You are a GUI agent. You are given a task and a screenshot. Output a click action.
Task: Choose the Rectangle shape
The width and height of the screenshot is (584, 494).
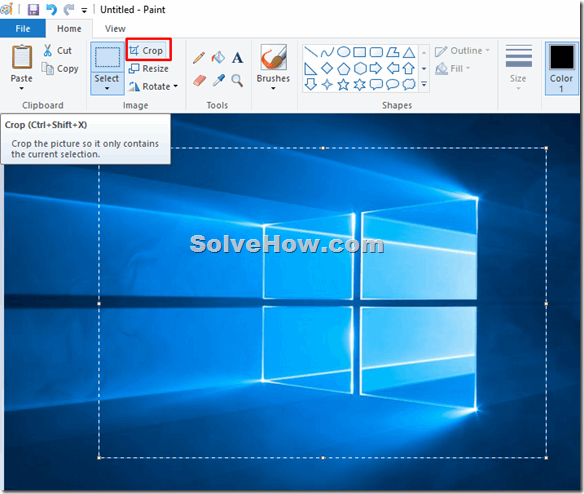point(360,52)
